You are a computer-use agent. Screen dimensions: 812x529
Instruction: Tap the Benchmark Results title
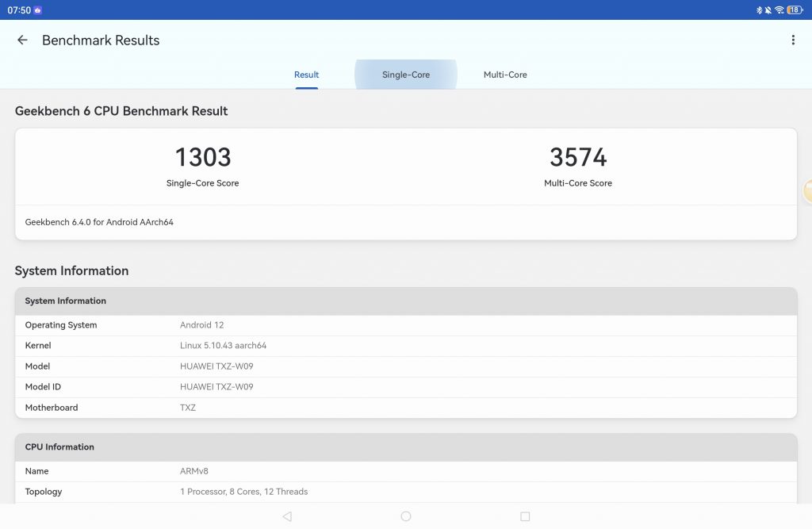click(x=101, y=40)
